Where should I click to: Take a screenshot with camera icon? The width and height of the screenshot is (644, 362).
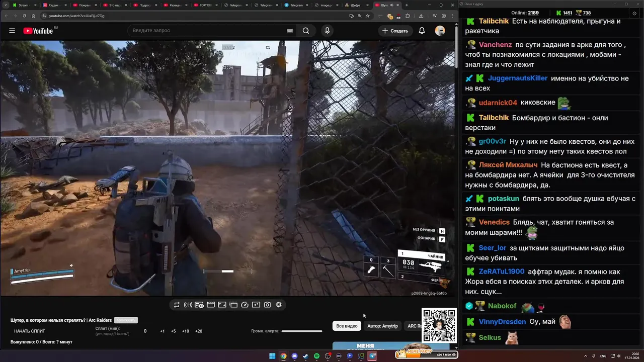267,305
